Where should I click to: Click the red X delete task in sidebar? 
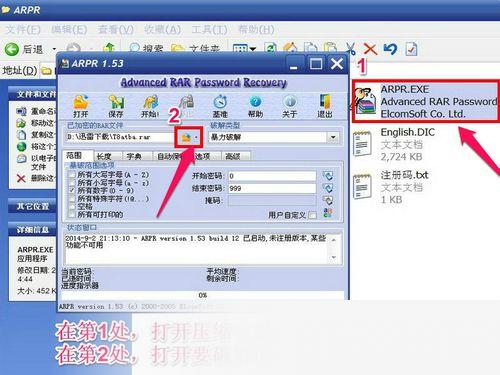click(x=21, y=179)
